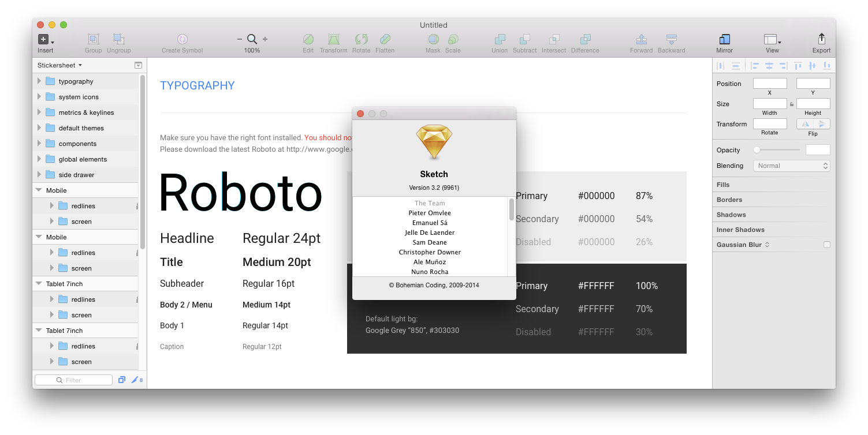
Task: Click the align left edges icon
Action: point(755,66)
